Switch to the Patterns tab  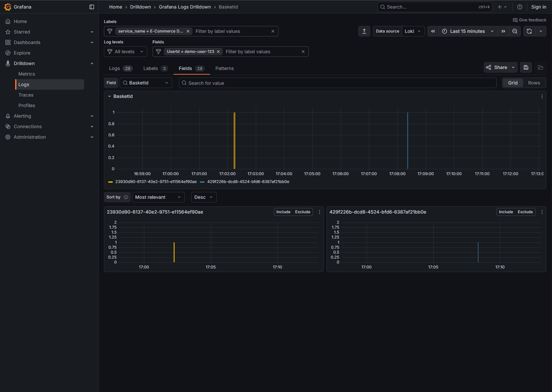click(x=224, y=68)
